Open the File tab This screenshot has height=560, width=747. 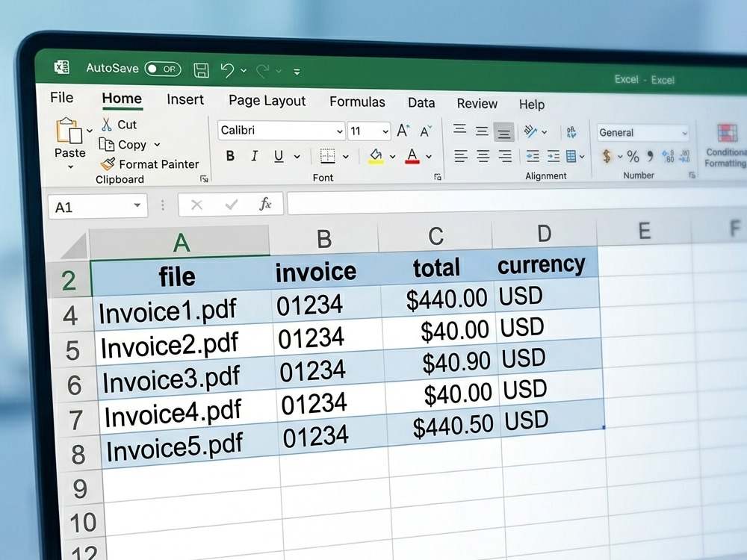point(62,98)
